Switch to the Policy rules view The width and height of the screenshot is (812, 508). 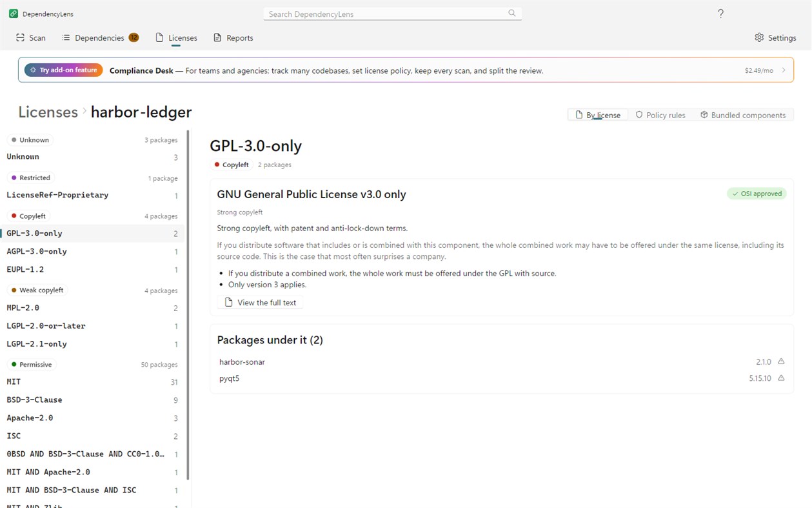660,115
